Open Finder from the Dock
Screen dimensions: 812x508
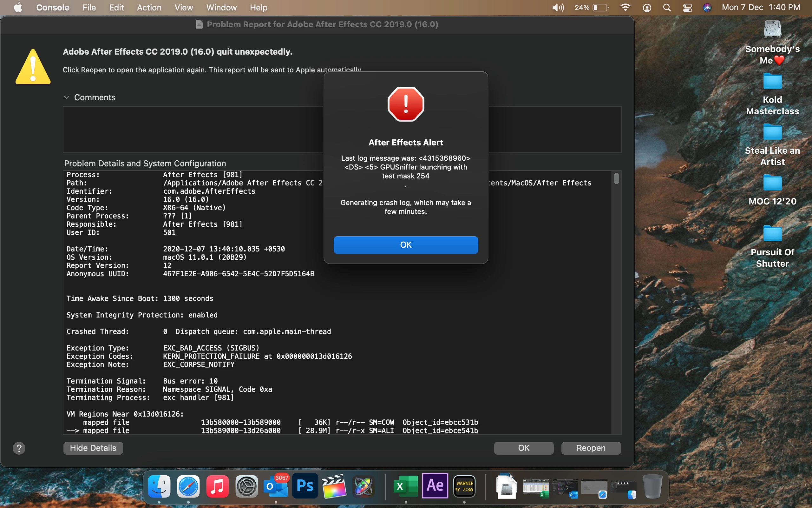coord(159,486)
